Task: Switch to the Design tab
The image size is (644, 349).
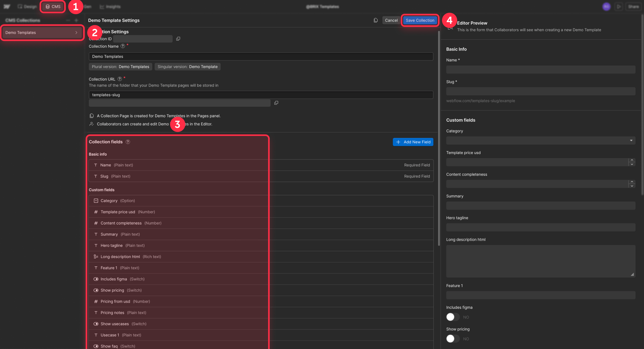Action: click(27, 6)
